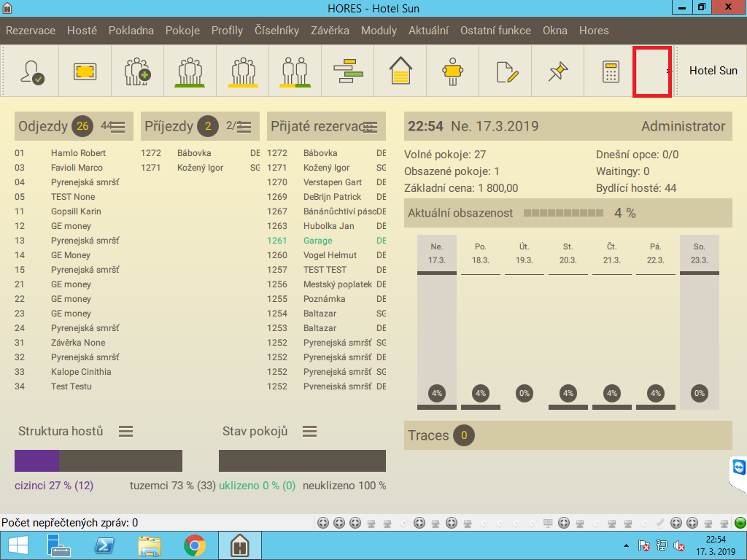
Task: Open the Číselníky menu
Action: 276,31
